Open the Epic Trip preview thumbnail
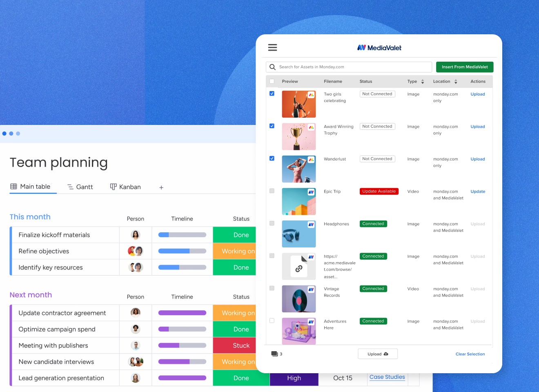This screenshot has height=392, width=539. tap(299, 202)
